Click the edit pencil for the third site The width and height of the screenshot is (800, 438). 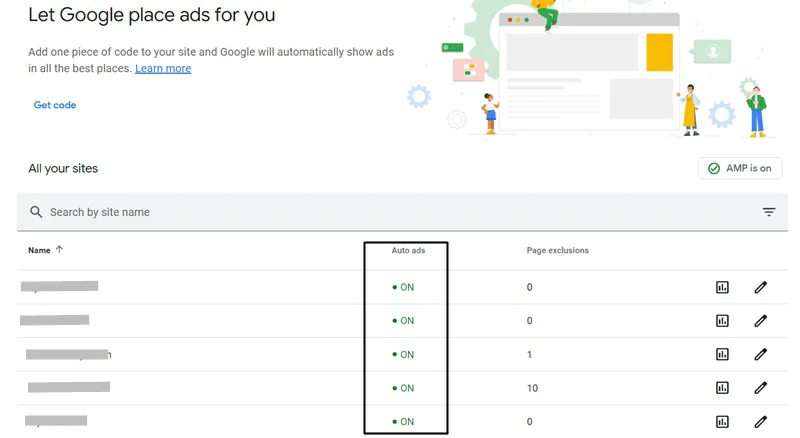[x=760, y=354]
